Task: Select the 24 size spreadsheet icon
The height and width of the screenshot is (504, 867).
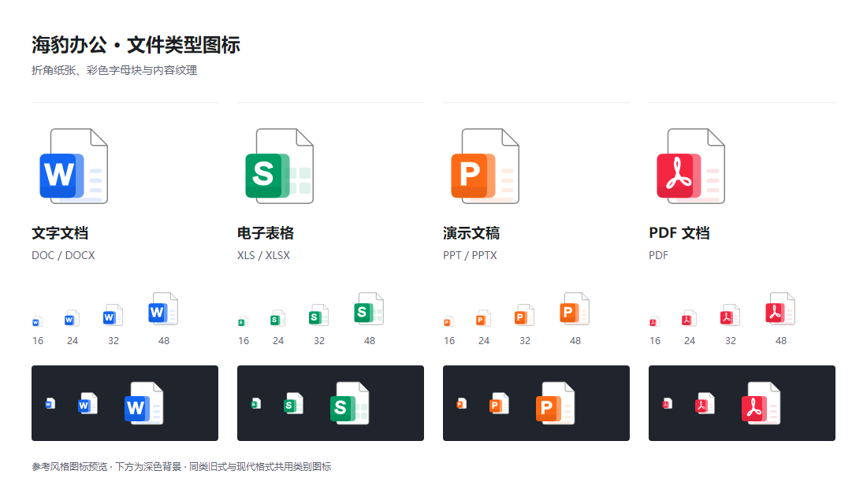Action: point(278,318)
